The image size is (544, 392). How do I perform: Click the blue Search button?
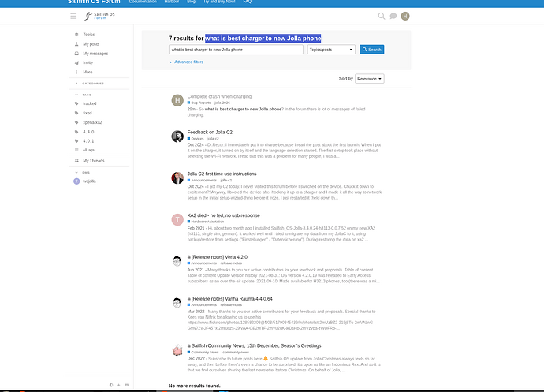pos(371,50)
